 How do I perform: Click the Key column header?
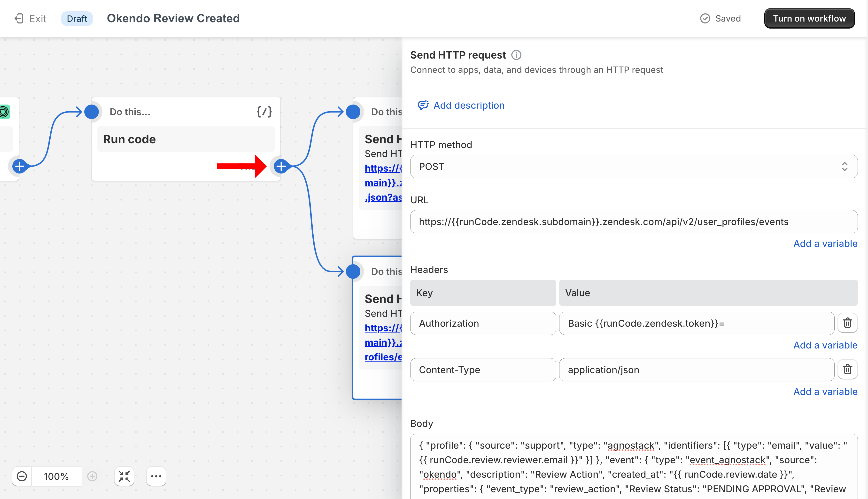483,293
